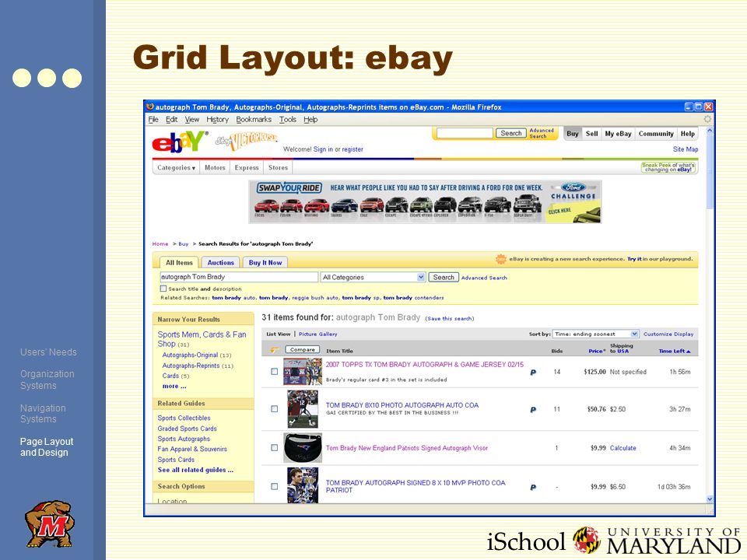747x560 pixels.
Task: Click the Motors navigation item
Action: tap(215, 168)
